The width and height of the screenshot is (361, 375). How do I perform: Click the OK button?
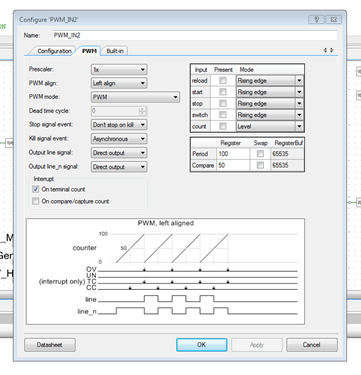point(202,345)
